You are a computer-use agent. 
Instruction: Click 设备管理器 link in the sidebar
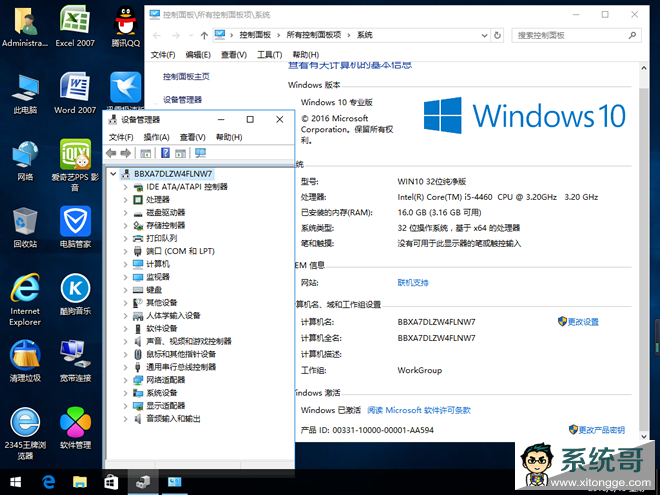[182, 100]
